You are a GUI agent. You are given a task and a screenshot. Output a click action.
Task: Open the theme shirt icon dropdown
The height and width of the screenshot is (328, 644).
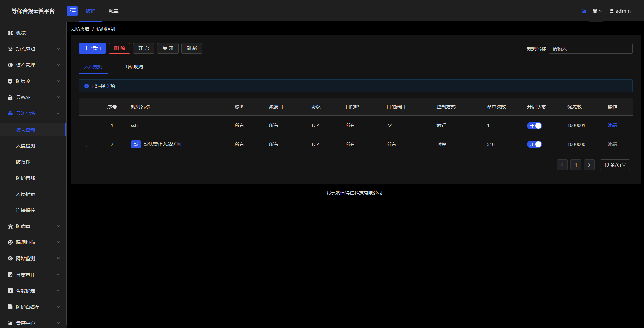pyautogui.click(x=597, y=11)
